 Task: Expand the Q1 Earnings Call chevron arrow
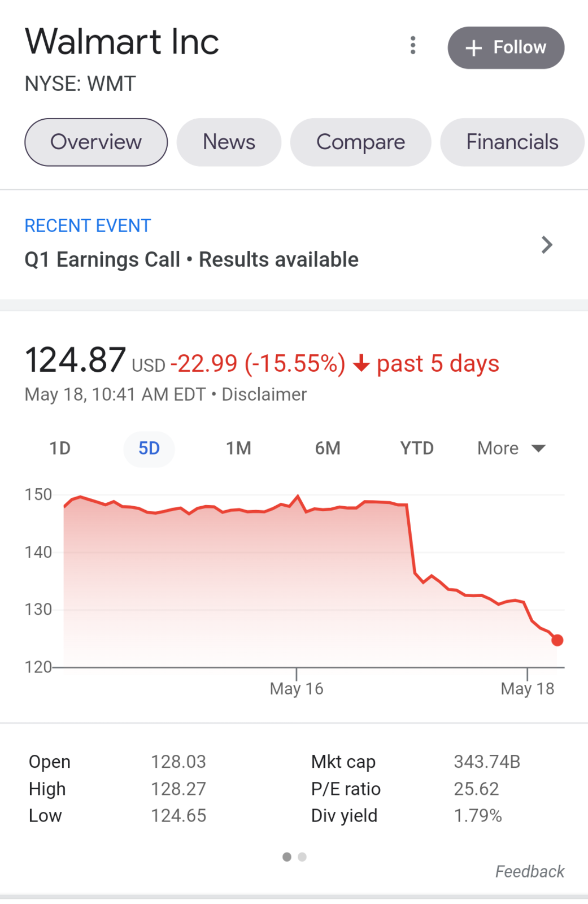click(x=546, y=245)
